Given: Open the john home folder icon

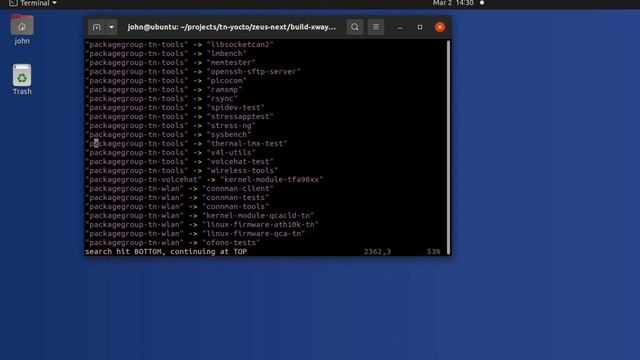Looking at the screenshot, I should 22,29.
